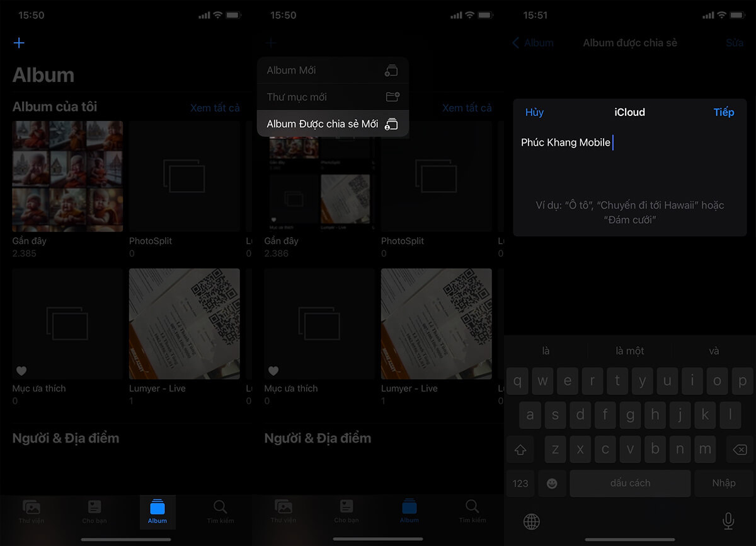Tap the globe keyboard language icon
The height and width of the screenshot is (546, 756).
[532, 521]
